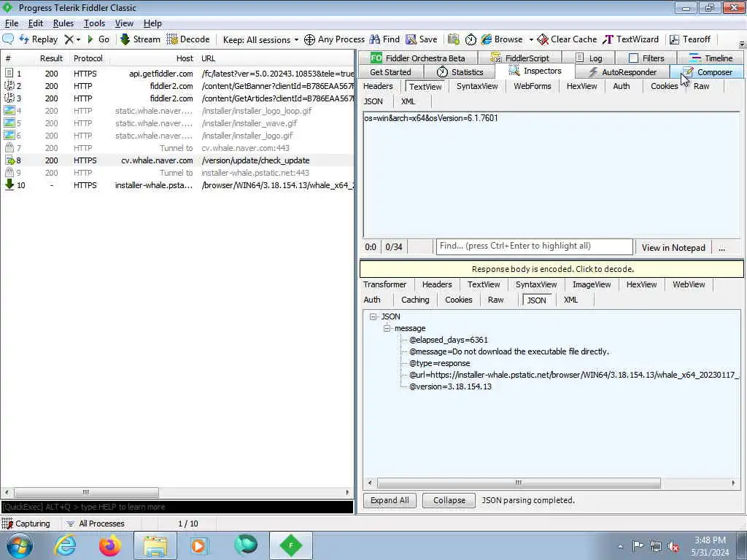Screen dimensions: 747x560
Task: Open the TextWizard tool
Action: [631, 39]
